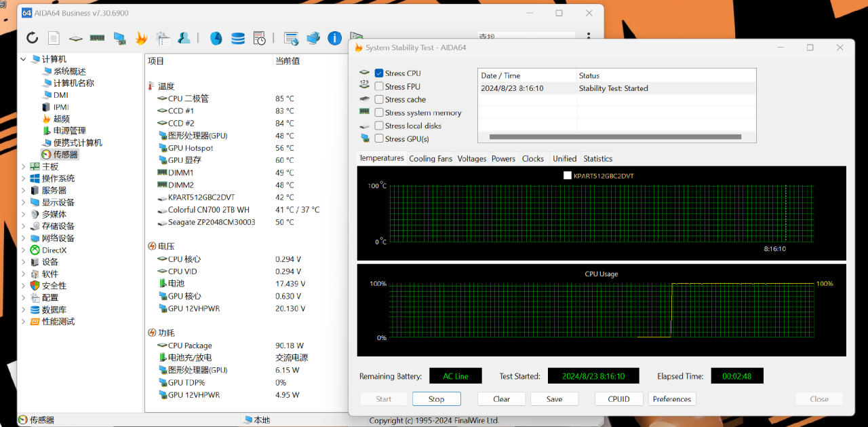This screenshot has width=868, height=427.
Task: Click the green memory module toolbar icon
Action: (97, 38)
